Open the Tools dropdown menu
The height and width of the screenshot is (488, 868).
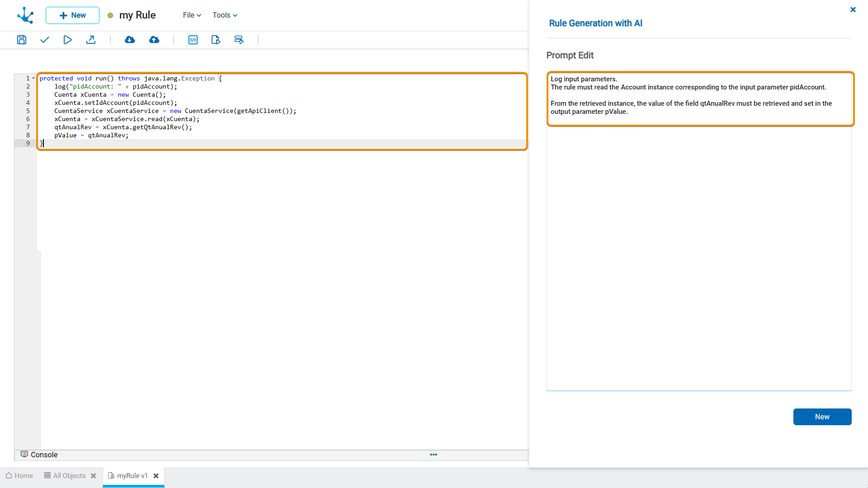225,15
